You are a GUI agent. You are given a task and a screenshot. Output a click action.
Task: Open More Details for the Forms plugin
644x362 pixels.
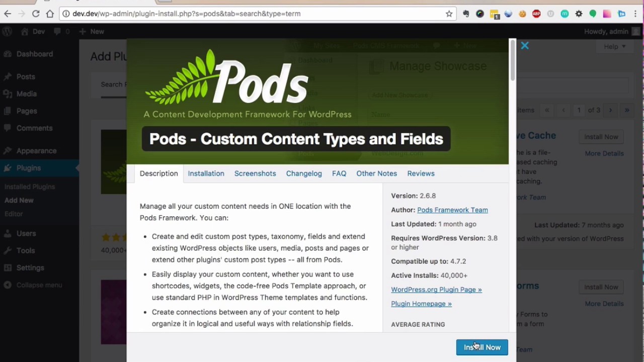[x=604, y=304]
